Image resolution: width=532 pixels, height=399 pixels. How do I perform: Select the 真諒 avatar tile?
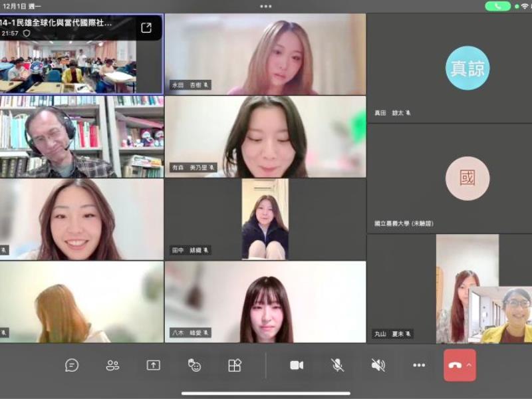467,68
